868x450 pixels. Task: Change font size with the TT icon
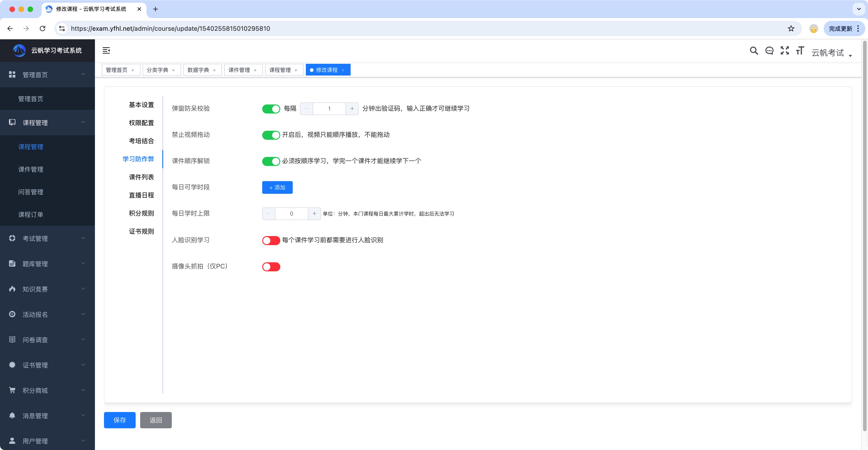click(x=800, y=51)
